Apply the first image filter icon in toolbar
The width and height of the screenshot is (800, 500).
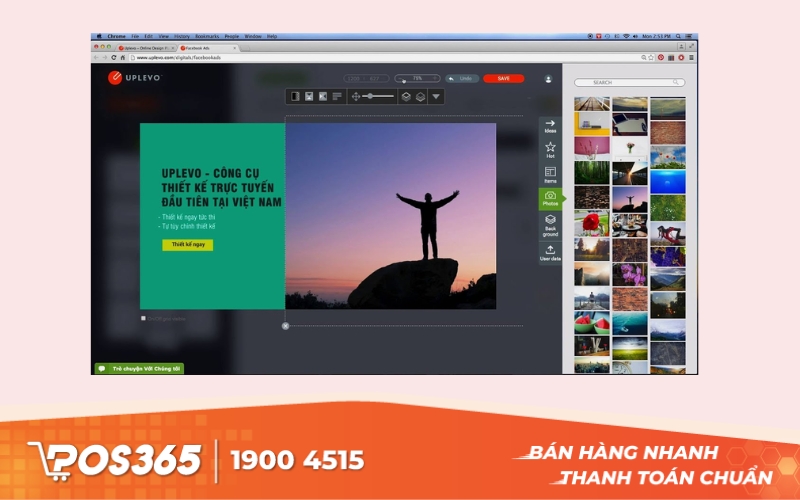[295, 96]
